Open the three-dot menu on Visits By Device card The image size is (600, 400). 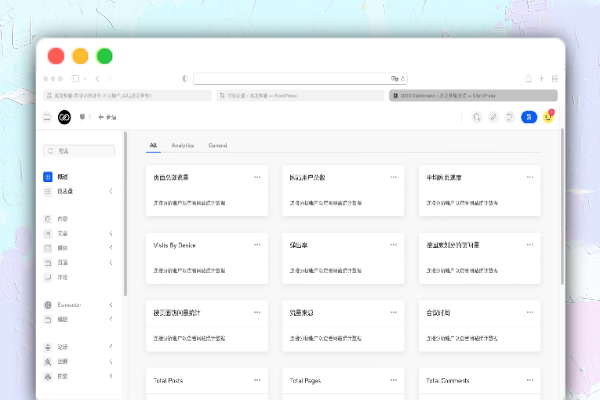point(257,244)
